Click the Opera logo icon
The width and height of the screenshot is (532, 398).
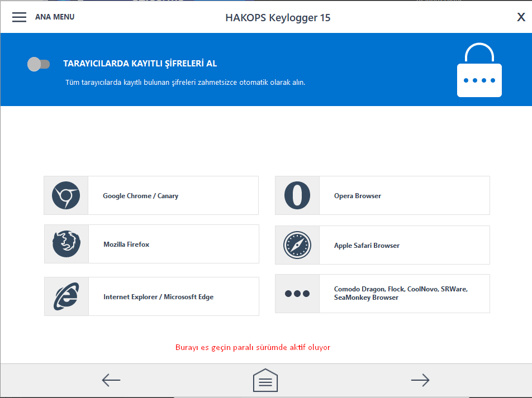pos(297,195)
